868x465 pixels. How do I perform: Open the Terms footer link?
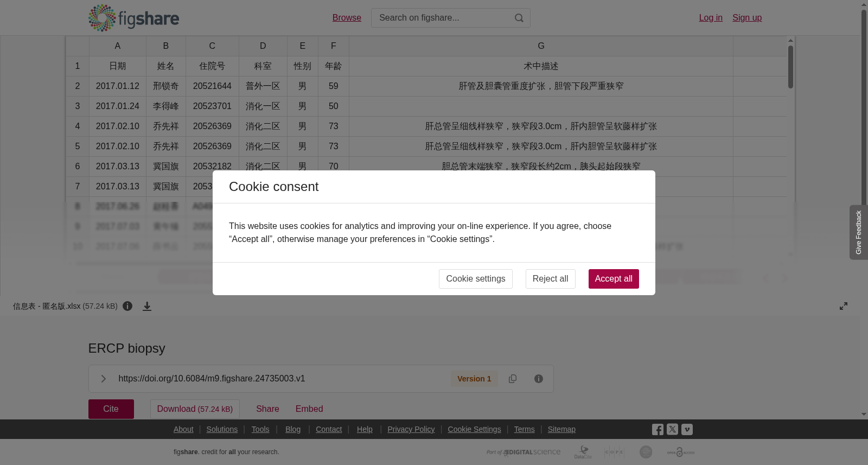click(524, 429)
